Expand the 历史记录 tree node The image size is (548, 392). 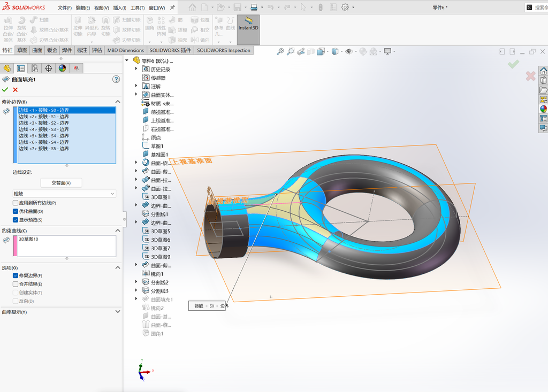click(136, 69)
